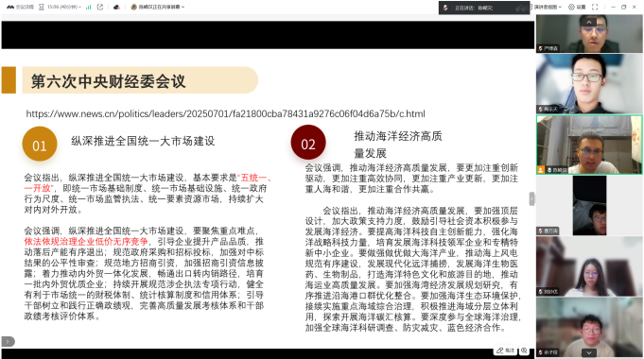Expand the screen-sharing presenter dropdown

coord(158,7)
